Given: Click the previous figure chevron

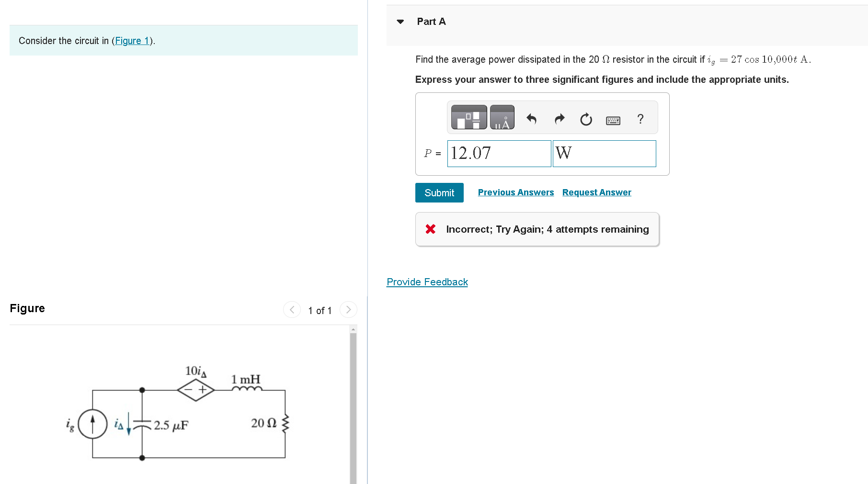Looking at the screenshot, I should pos(292,310).
